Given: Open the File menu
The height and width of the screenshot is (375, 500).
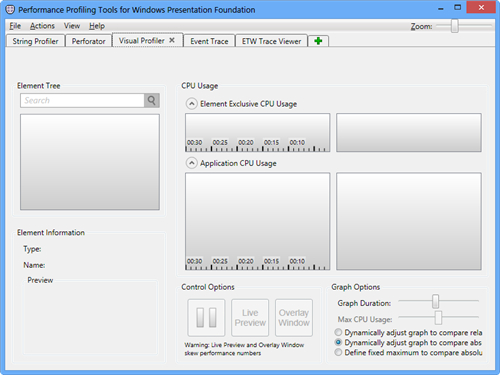Looking at the screenshot, I should [x=15, y=26].
